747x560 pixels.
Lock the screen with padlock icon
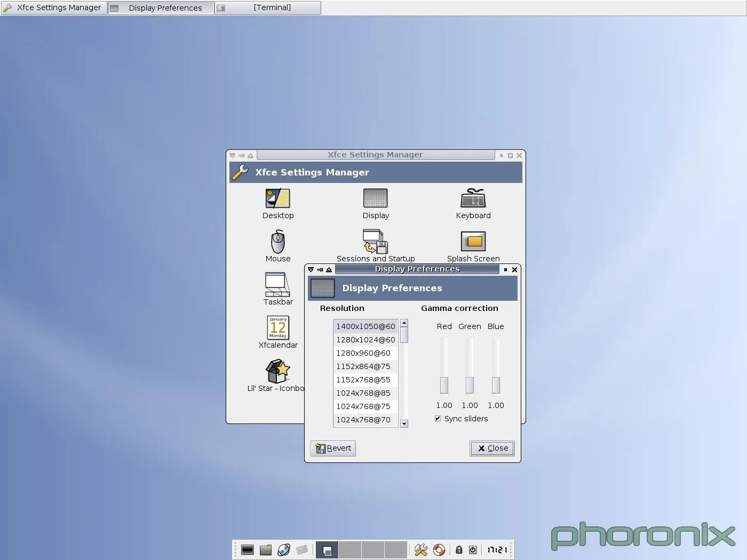(459, 550)
